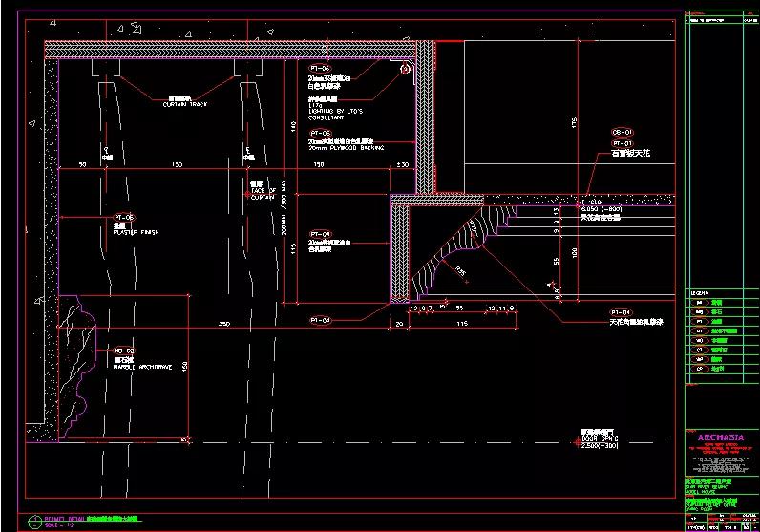
Task: Select the LIGHTING BY LTG'S CONSULTANT note
Action: coord(335,115)
